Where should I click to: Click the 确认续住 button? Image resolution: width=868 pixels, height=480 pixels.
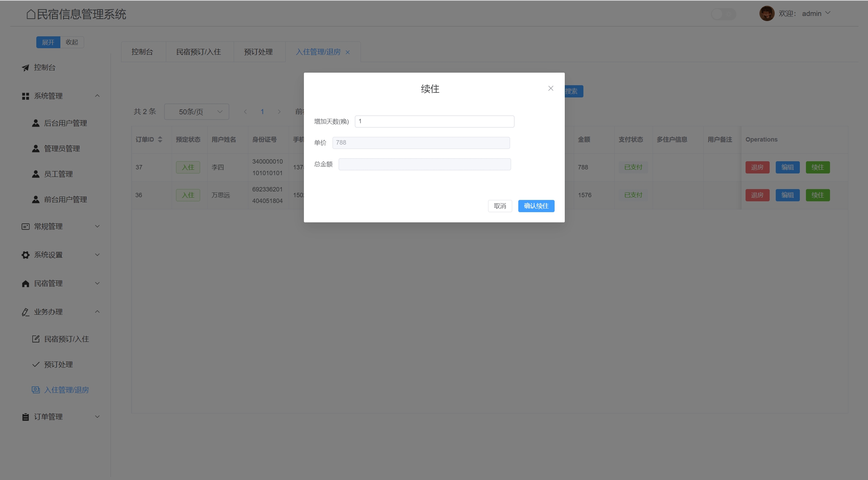pyautogui.click(x=536, y=206)
